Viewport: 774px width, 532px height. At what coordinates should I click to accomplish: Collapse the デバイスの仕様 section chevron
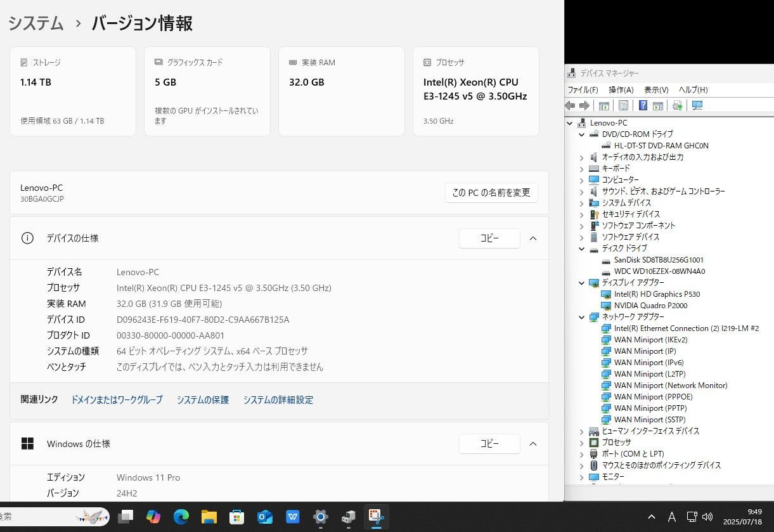tap(533, 238)
